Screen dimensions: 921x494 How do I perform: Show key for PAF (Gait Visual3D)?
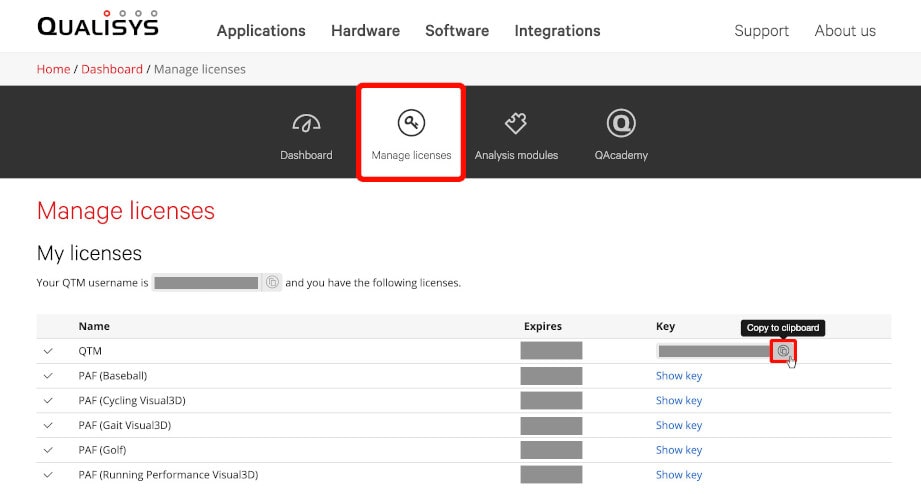(679, 425)
